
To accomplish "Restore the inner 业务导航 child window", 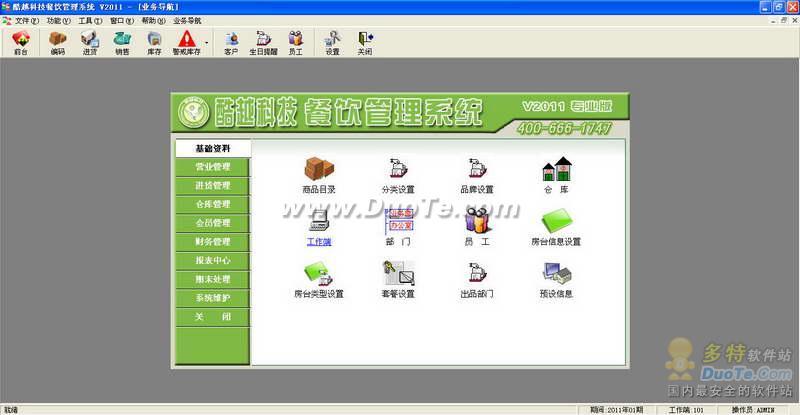I will (783, 20).
